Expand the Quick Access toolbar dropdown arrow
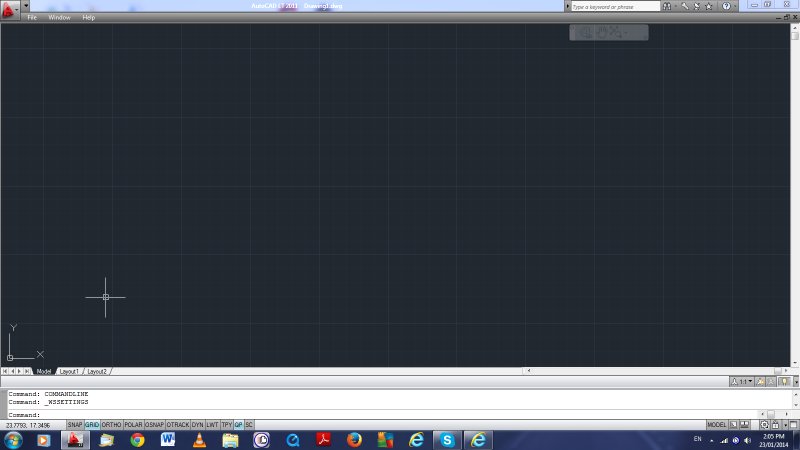Viewport: 800px width, 450px height. click(26, 6)
